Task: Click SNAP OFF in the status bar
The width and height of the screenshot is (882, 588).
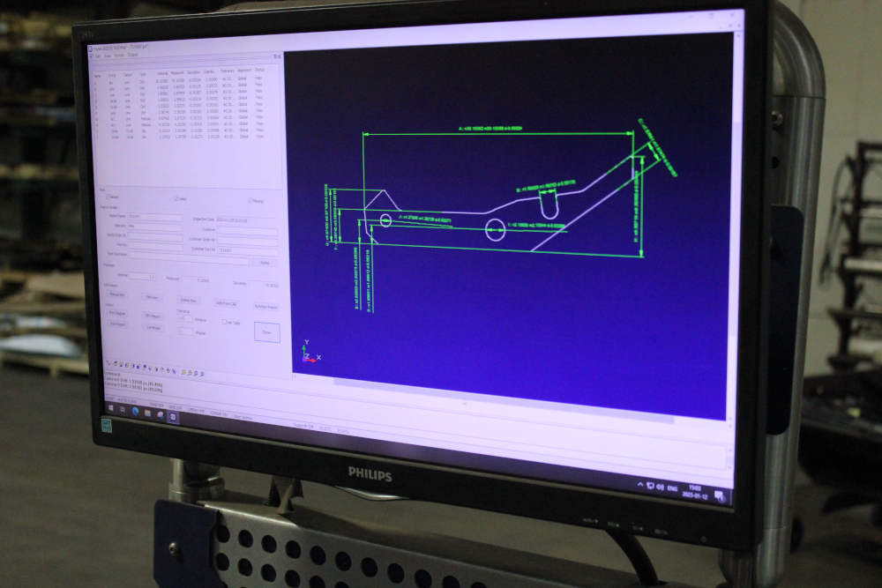Action: coord(156,406)
